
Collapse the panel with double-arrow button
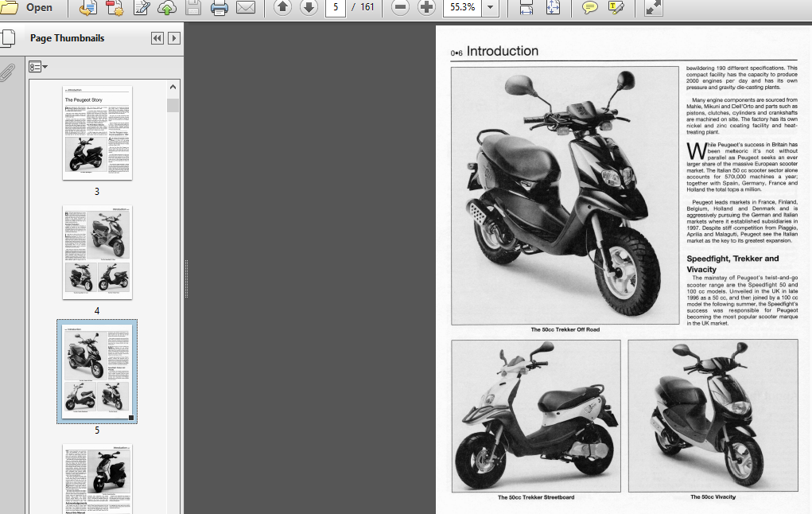[157, 38]
